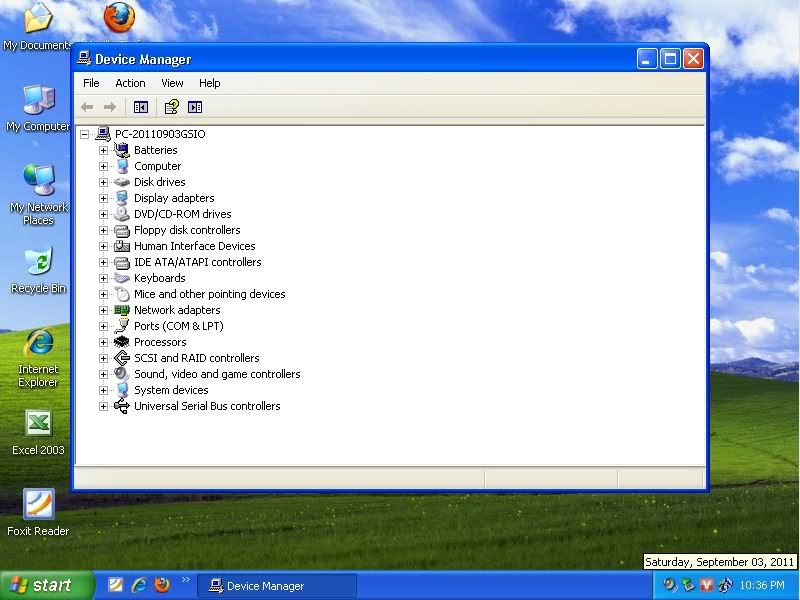Expand the Universal Serial Bus controllers node

click(x=104, y=406)
